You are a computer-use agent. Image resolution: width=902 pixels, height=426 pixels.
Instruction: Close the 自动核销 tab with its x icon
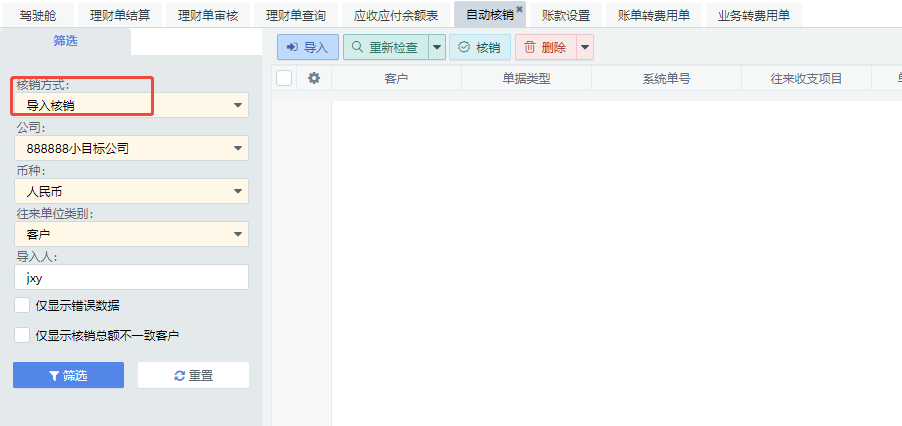(x=519, y=9)
